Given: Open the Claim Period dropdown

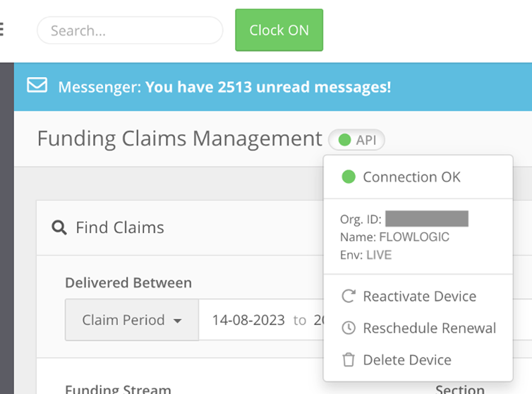Looking at the screenshot, I should coord(131,320).
